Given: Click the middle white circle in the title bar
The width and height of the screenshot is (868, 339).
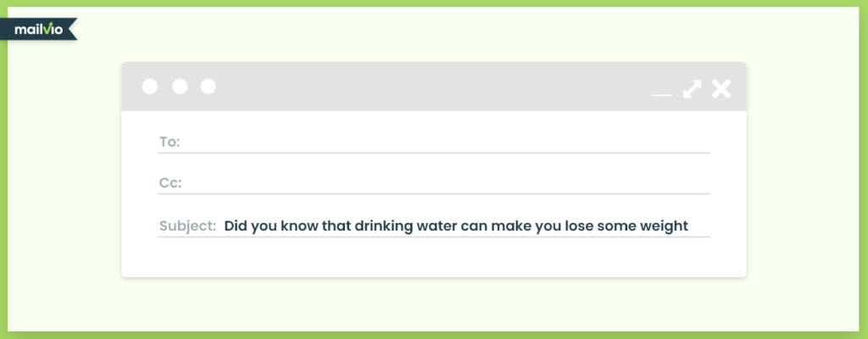Looking at the screenshot, I should (180, 86).
